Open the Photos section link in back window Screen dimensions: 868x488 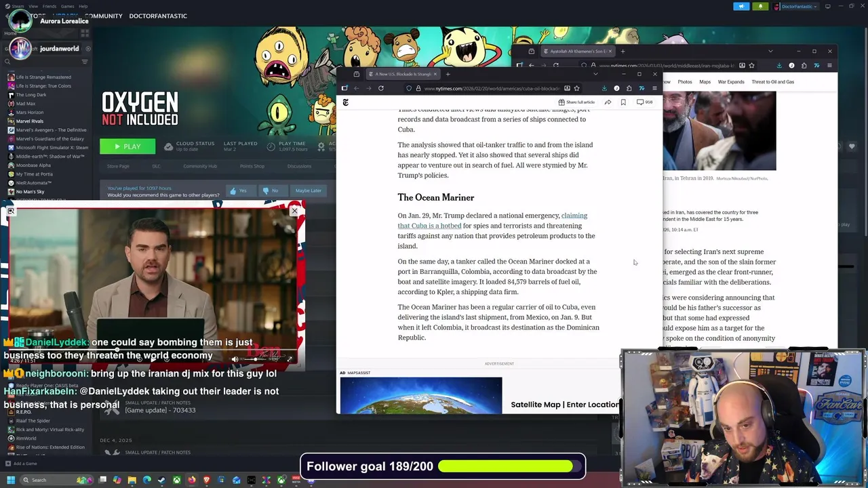(685, 82)
